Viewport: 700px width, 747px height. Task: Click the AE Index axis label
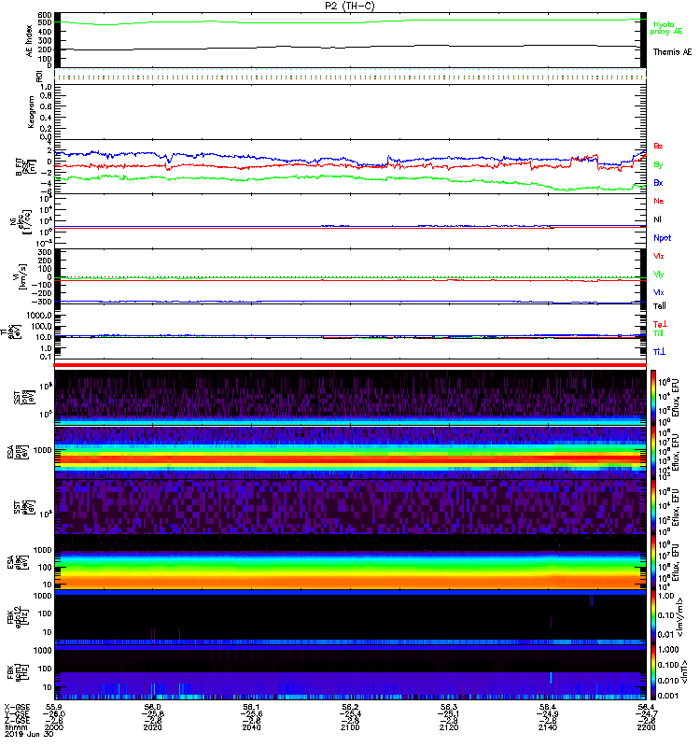point(30,41)
